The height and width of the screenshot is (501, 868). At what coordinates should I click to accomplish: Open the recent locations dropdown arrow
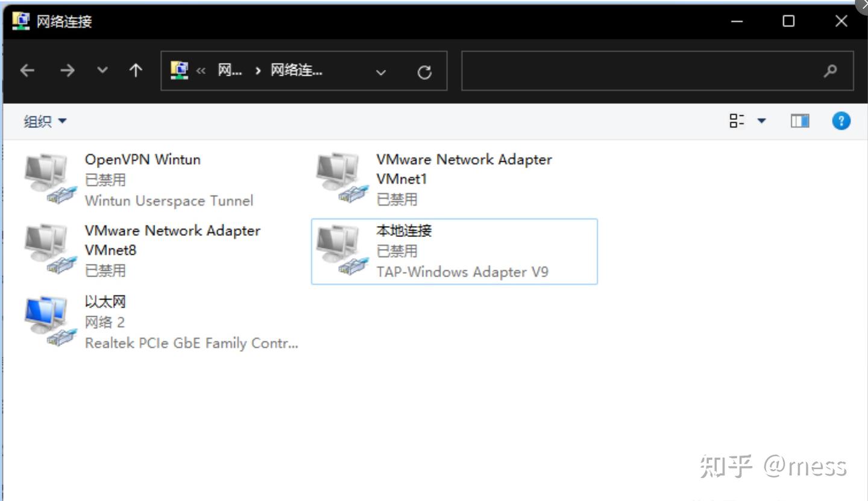coord(102,71)
